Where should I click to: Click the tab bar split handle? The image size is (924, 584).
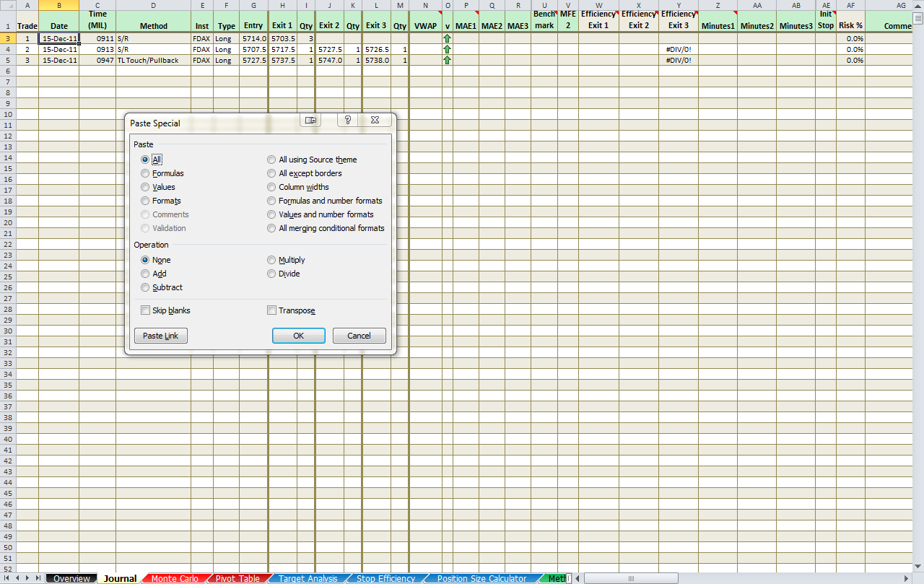pos(569,578)
